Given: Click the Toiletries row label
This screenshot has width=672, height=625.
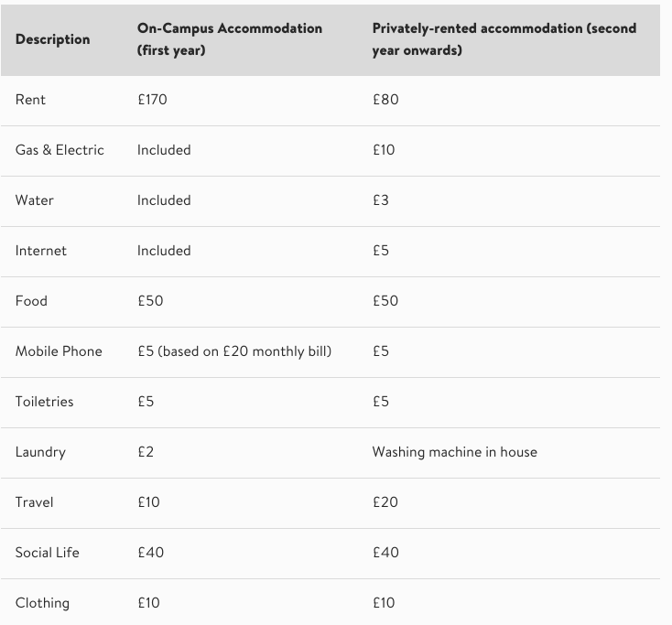Looking at the screenshot, I should (x=44, y=402).
